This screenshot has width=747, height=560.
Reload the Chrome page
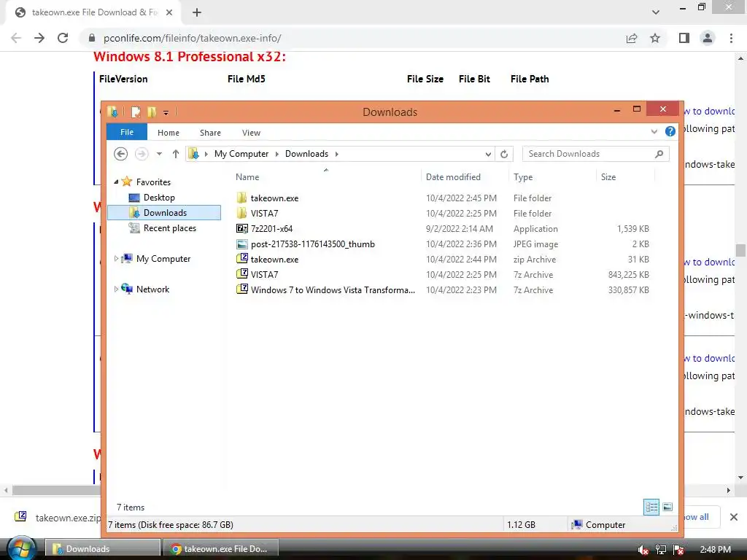[x=63, y=38]
